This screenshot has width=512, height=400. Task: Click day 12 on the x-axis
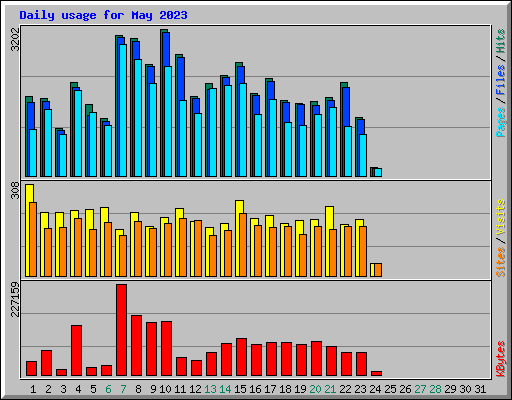click(195, 389)
